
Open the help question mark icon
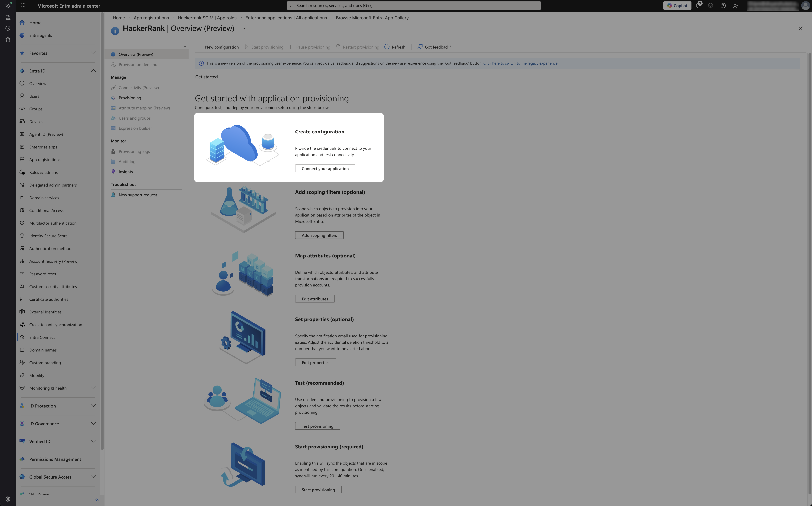(723, 6)
